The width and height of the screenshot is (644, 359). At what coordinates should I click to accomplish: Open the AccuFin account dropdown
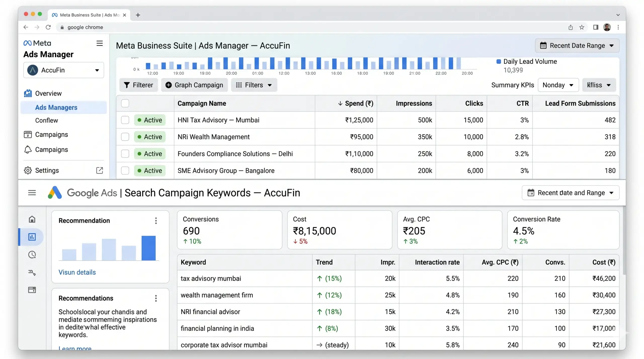(64, 70)
